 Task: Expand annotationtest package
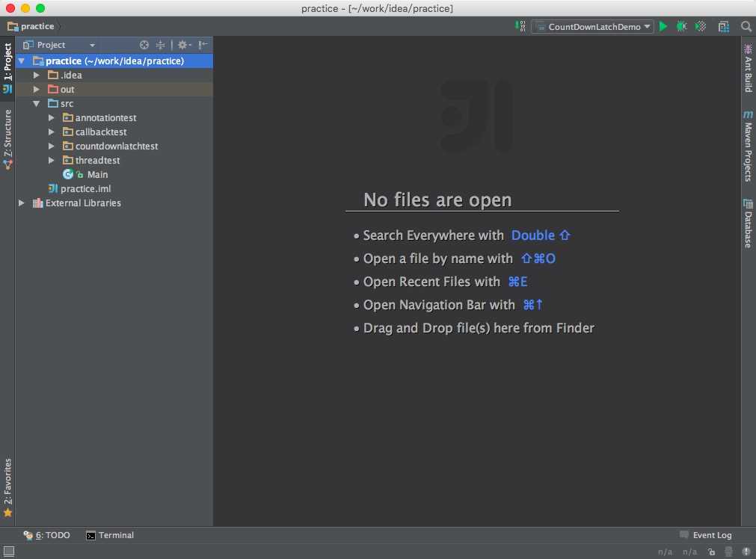click(x=51, y=117)
